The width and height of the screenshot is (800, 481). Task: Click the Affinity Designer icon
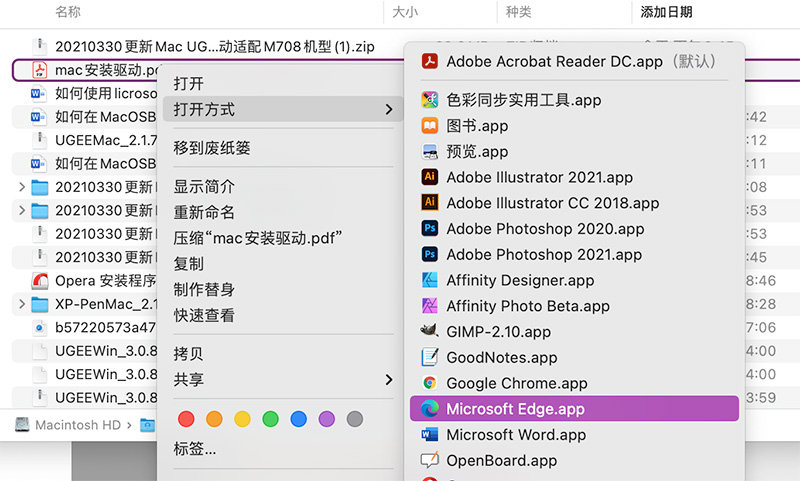point(430,280)
